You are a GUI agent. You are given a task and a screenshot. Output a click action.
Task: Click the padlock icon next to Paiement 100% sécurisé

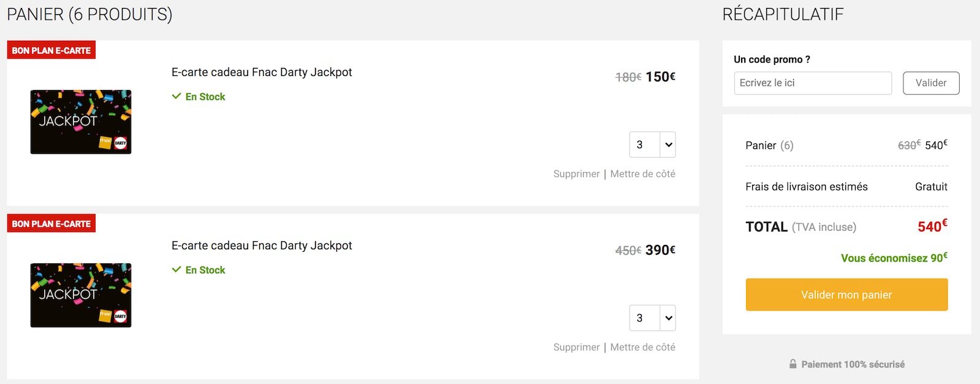pos(793,364)
